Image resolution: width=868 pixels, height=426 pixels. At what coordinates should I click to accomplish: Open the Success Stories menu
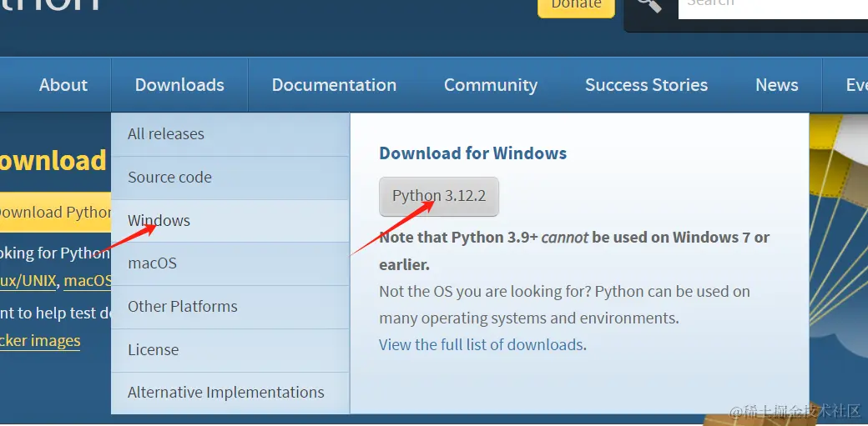click(646, 85)
